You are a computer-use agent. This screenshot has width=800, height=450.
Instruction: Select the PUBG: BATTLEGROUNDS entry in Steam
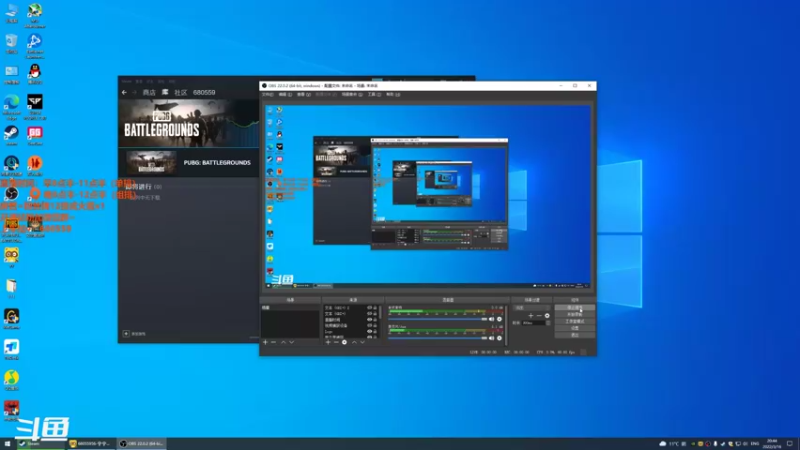tap(189, 163)
